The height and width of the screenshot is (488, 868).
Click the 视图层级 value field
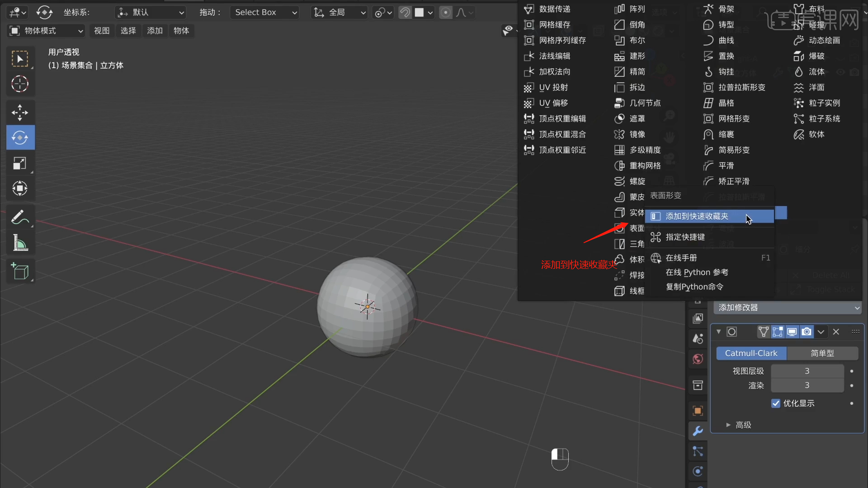807,371
